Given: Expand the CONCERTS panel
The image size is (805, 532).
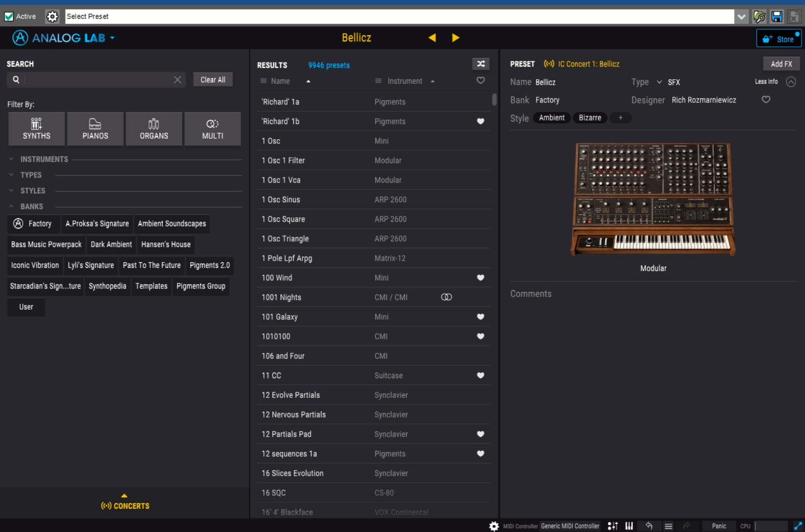Looking at the screenshot, I should (125, 502).
